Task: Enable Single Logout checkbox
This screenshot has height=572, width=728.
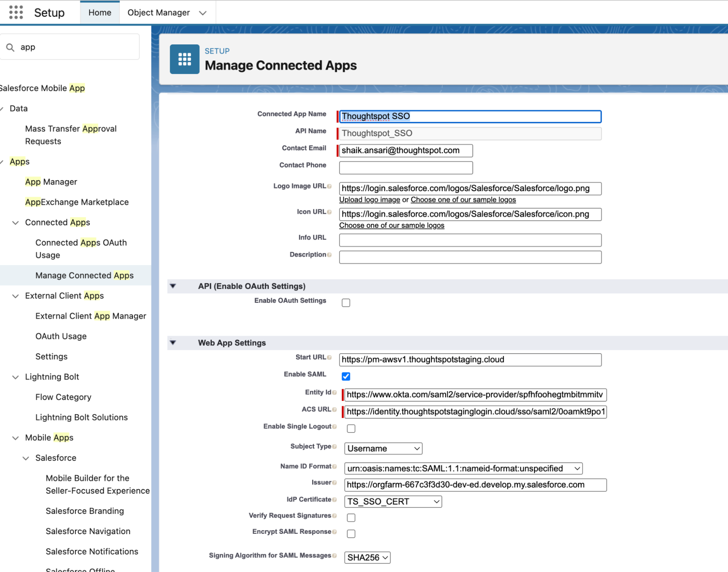Action: [x=351, y=428]
